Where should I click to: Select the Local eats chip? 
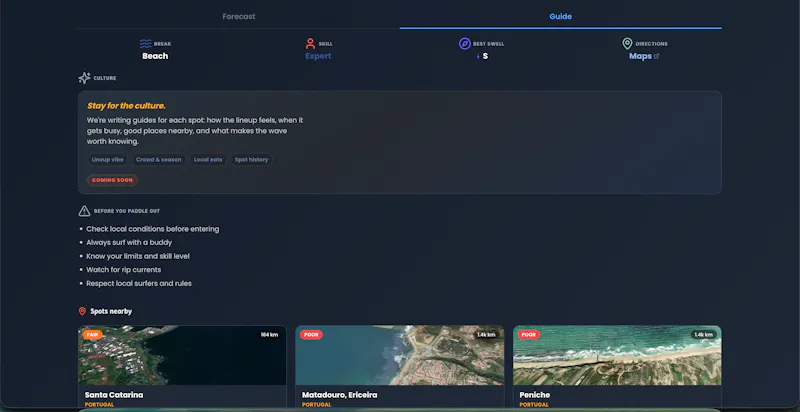[208, 160]
